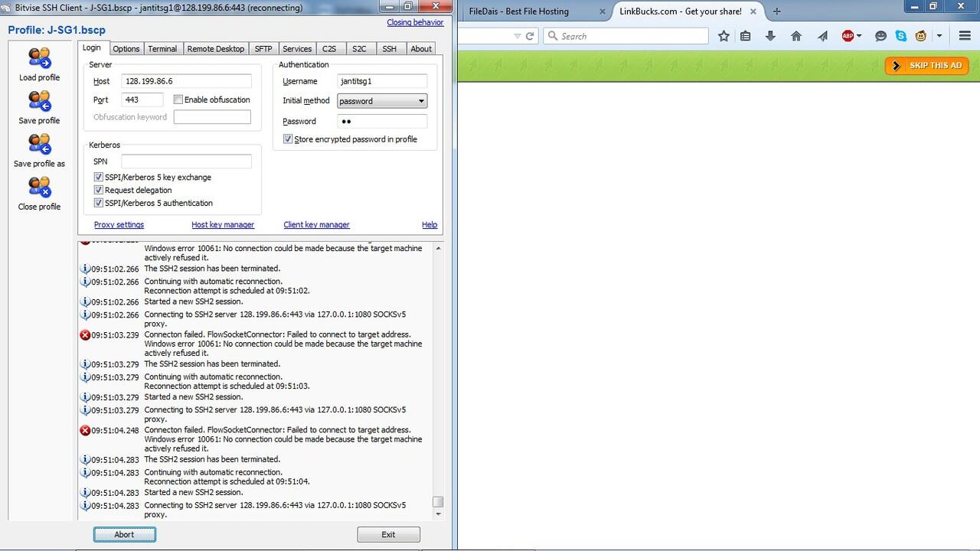This screenshot has height=551, width=980.
Task: Show URL history dropdown in address bar
Action: tap(518, 36)
